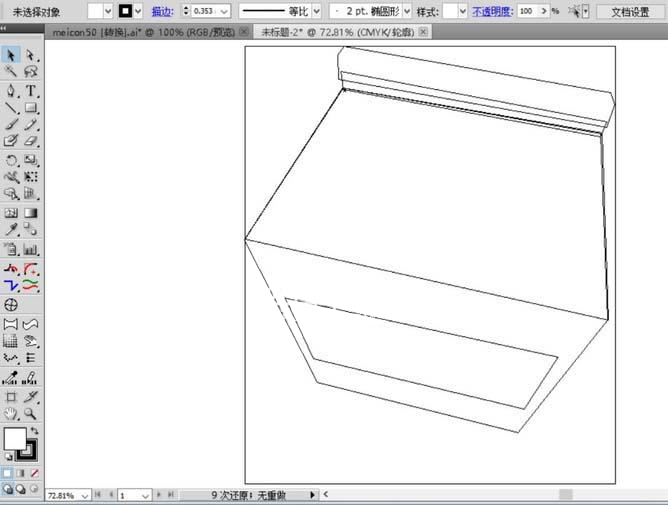Open zoom level dropdown at bottom left
This screenshot has height=505, width=668.
(85, 495)
